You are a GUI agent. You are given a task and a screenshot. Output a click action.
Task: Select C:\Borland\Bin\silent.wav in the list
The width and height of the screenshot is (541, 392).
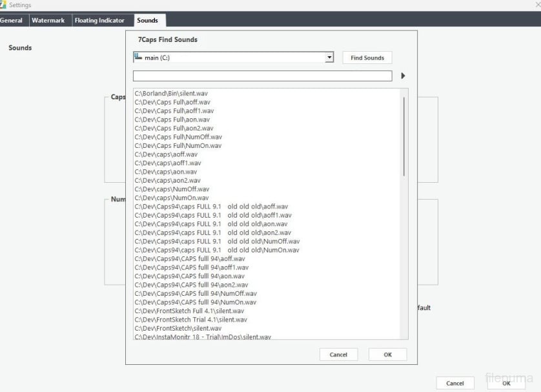(171, 94)
